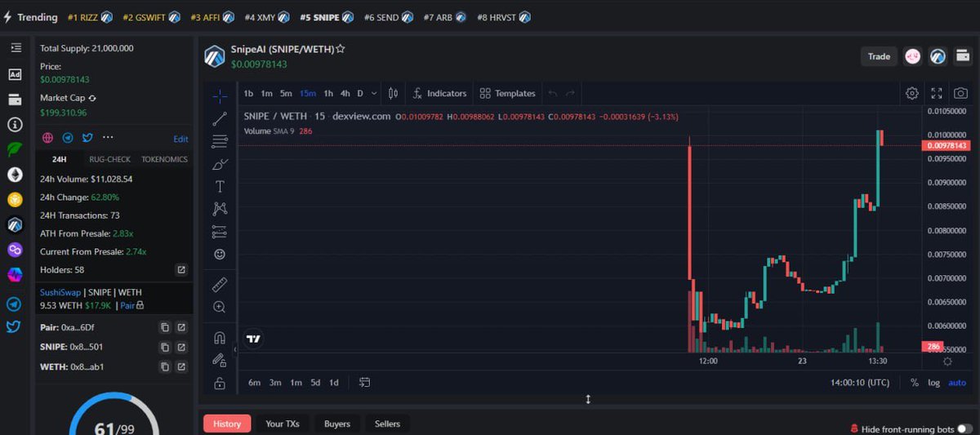Screen dimensions: 980x435
Task: Set chart interval to 1h
Action: pos(328,93)
